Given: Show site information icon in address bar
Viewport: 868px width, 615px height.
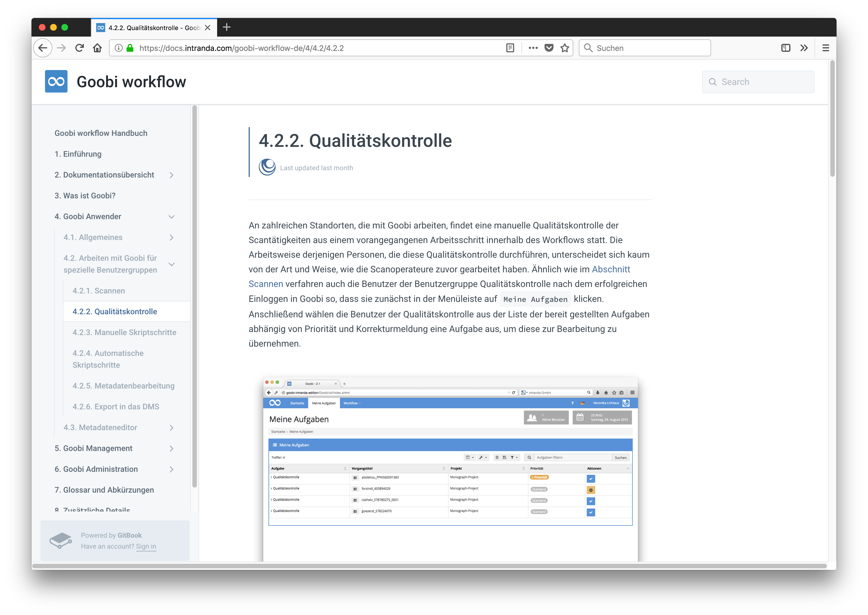Looking at the screenshot, I should [118, 48].
